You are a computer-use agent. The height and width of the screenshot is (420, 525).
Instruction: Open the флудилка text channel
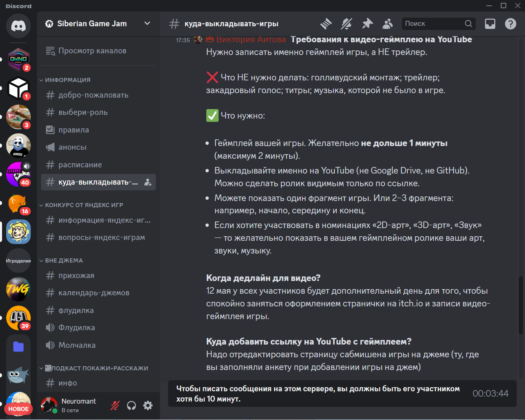tap(76, 310)
